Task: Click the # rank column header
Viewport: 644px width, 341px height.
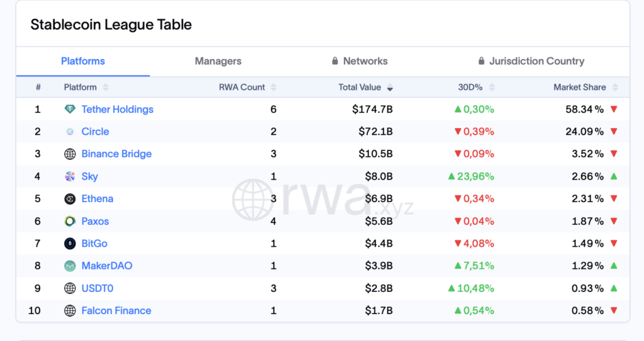Action: point(38,87)
